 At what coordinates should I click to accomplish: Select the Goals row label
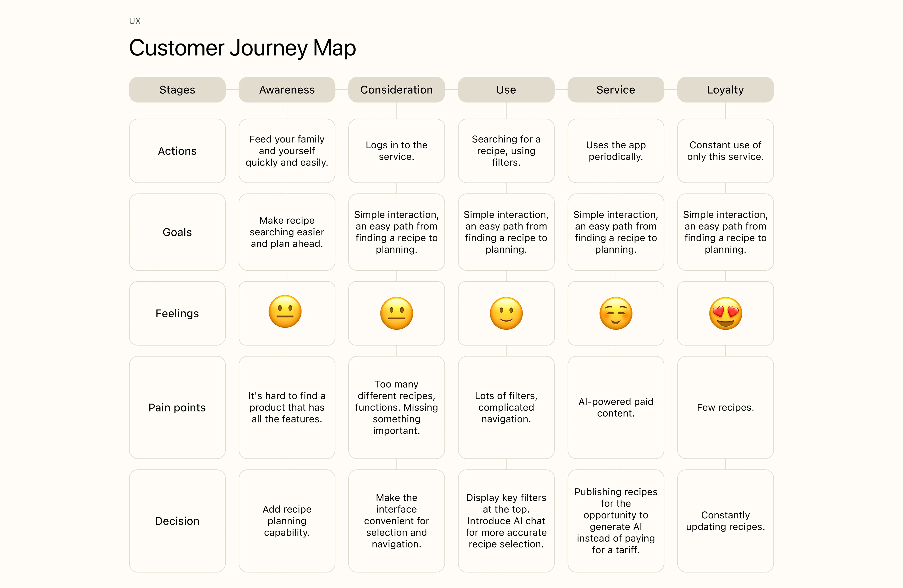[x=177, y=232]
